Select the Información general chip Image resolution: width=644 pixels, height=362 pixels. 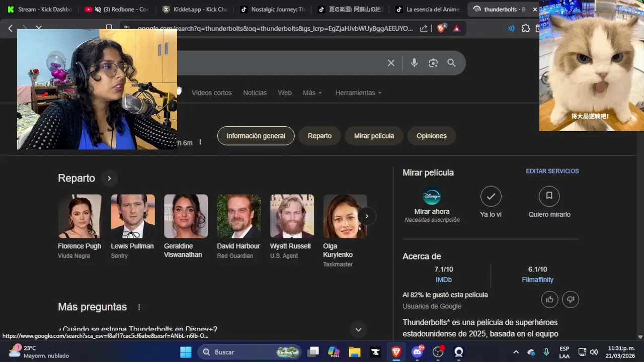coord(256,136)
